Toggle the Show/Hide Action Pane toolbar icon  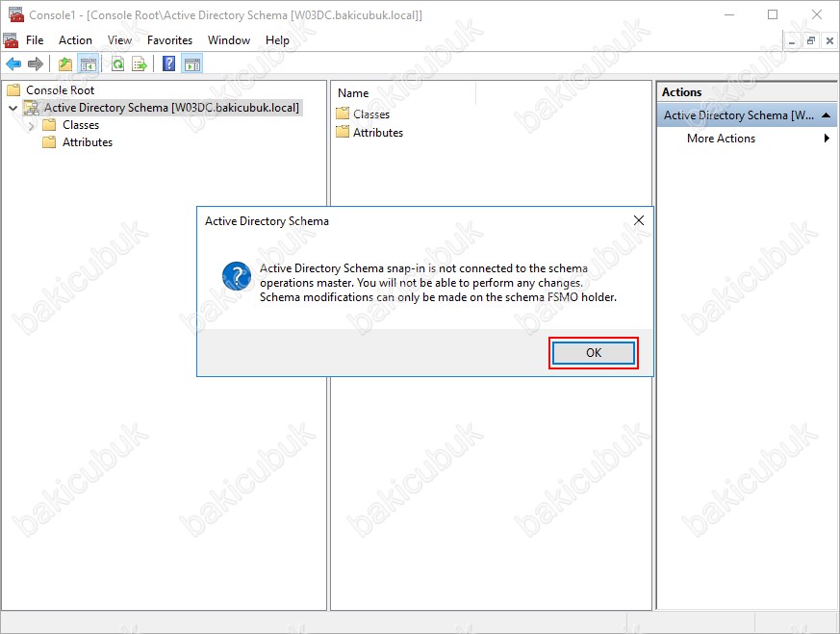pyautogui.click(x=192, y=64)
